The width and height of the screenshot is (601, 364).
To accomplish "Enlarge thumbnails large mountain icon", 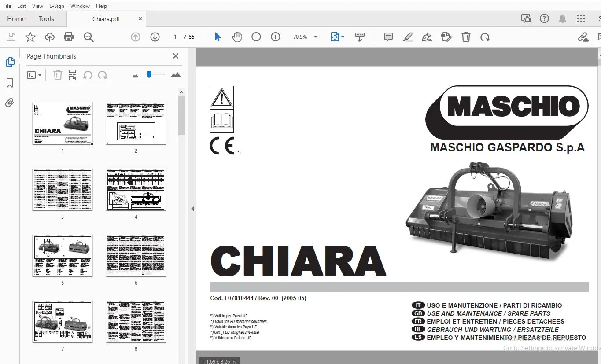I will (x=176, y=75).
